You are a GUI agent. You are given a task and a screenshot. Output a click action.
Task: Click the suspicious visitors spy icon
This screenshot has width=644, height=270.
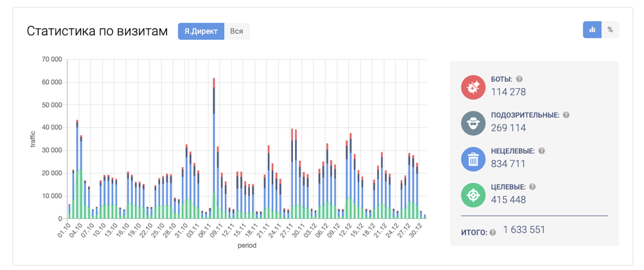tap(473, 123)
